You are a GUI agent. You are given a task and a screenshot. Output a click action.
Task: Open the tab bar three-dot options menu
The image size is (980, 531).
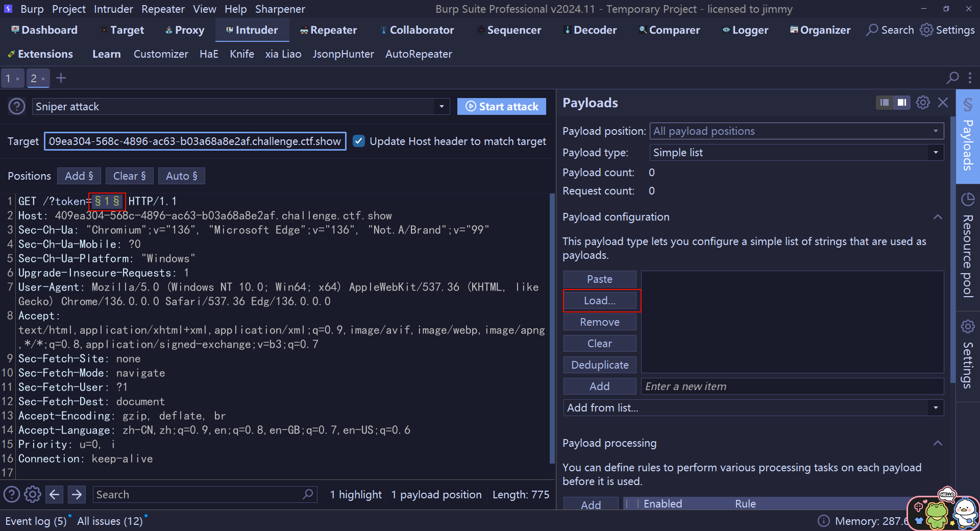tap(970, 78)
